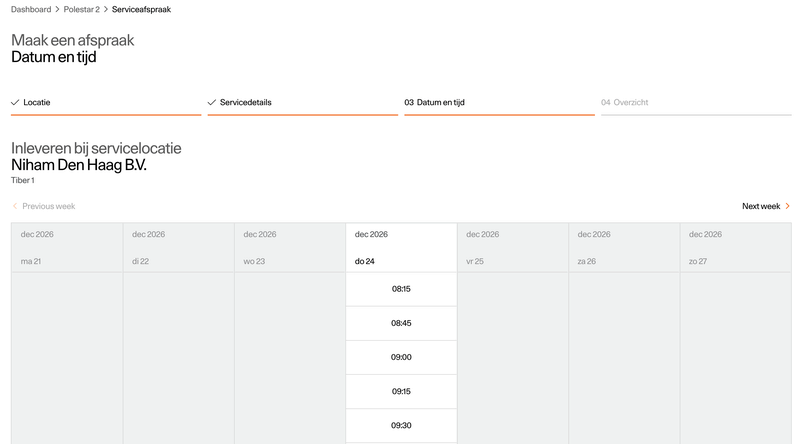Click Serviceafspraak breadcrumb text
800x444 pixels.
pyautogui.click(x=141, y=9)
